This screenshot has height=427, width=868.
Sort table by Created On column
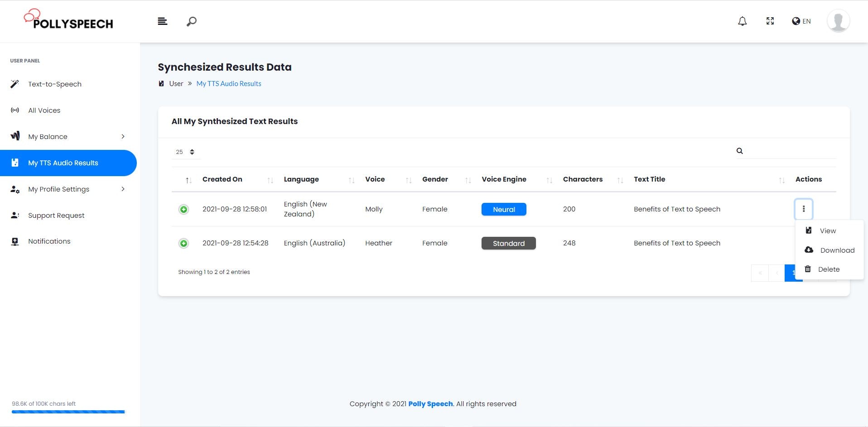[222, 179]
